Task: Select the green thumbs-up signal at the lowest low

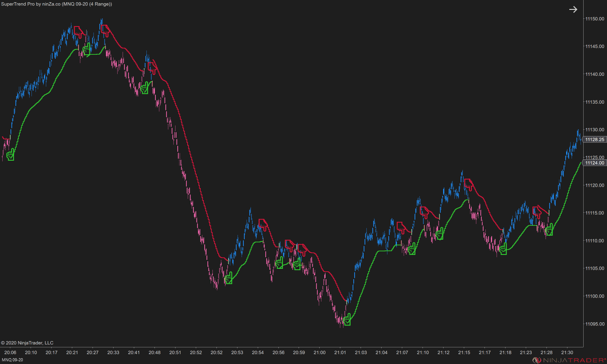Action: [346, 320]
